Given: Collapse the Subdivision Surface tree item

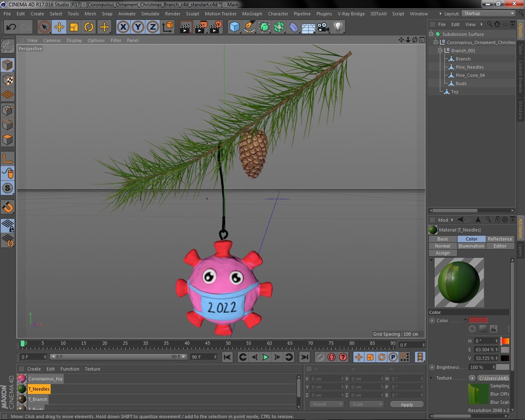Looking at the screenshot, I should (x=431, y=34).
